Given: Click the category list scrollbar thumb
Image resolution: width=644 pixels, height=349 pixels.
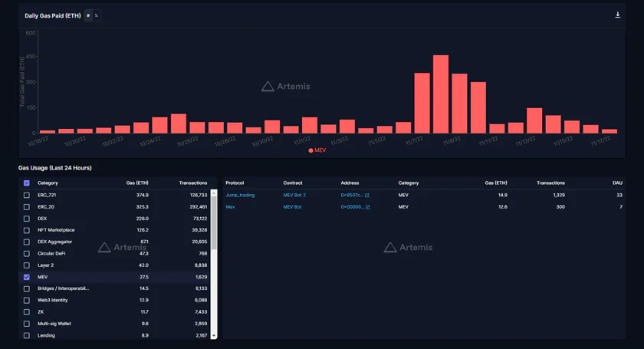Looking at the screenshot, I should click(x=214, y=222).
